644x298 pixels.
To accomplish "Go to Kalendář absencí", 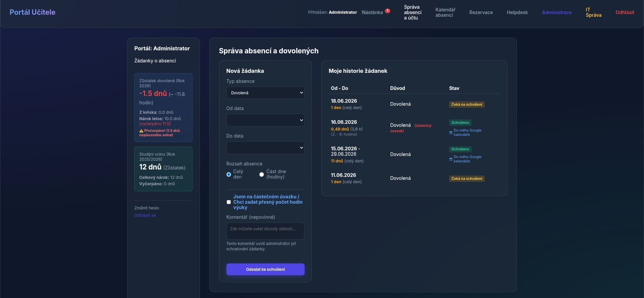I will click(x=445, y=12).
